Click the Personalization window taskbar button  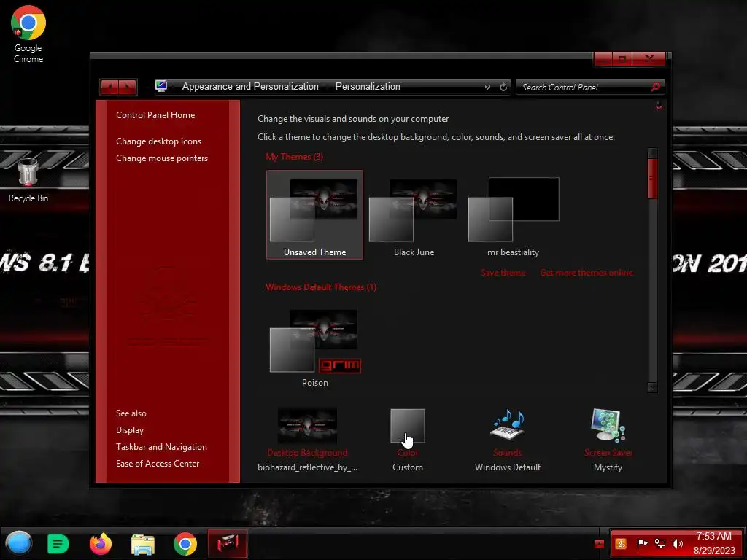(x=228, y=543)
